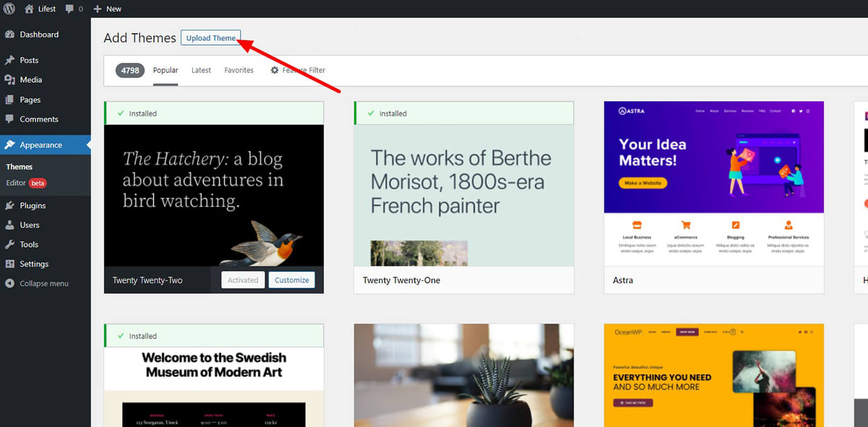Click Installed label on Twenty Twenty-One
The width and height of the screenshot is (868, 427).
point(393,114)
